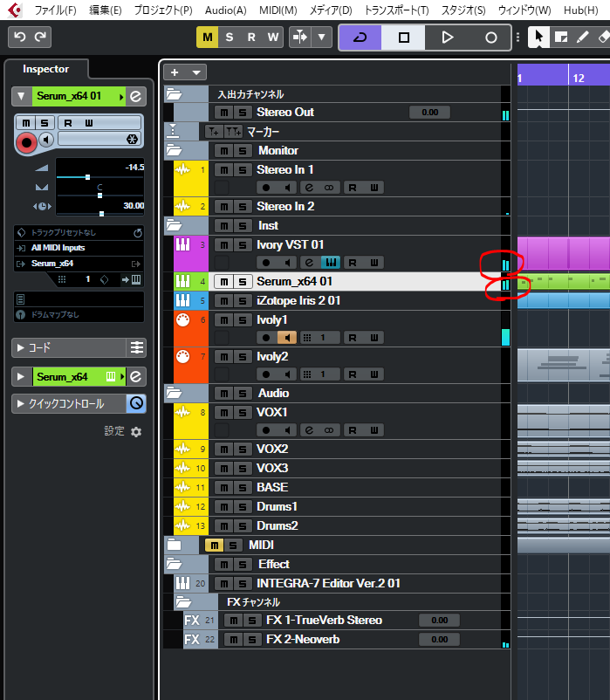The image size is (610, 700).
Task: Open the プロジェクト(P) menu
Action: (163, 10)
